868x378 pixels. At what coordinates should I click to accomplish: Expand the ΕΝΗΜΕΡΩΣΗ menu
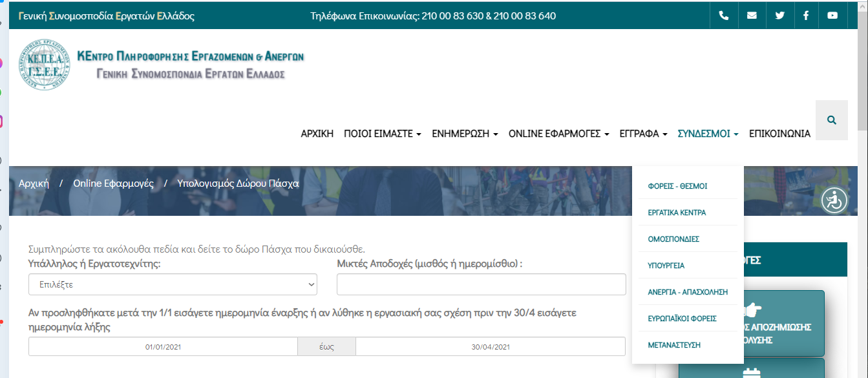465,134
